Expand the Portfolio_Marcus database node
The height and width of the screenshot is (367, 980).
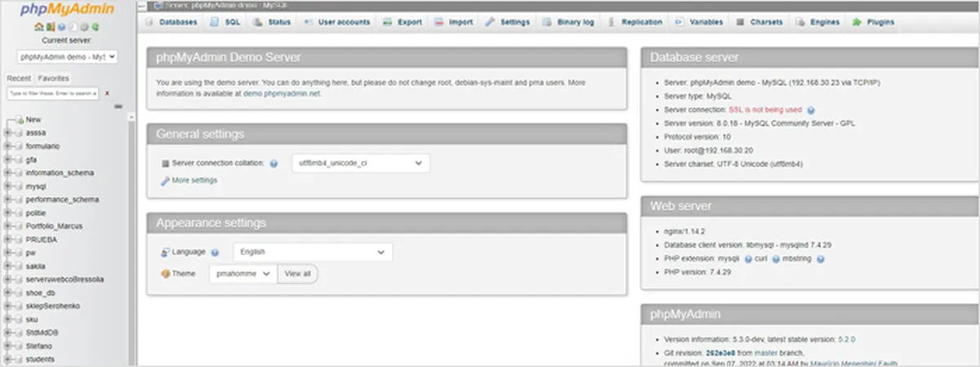7,226
